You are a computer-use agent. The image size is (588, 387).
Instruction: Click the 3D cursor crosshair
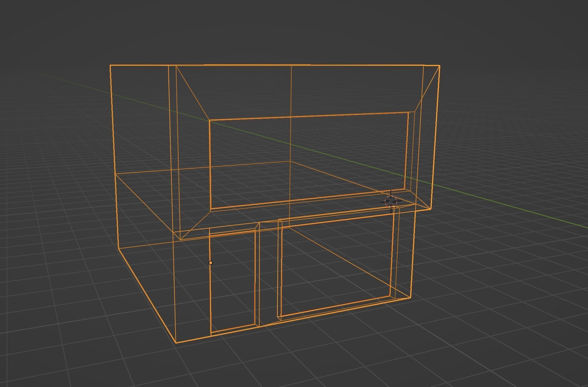pyautogui.click(x=391, y=201)
